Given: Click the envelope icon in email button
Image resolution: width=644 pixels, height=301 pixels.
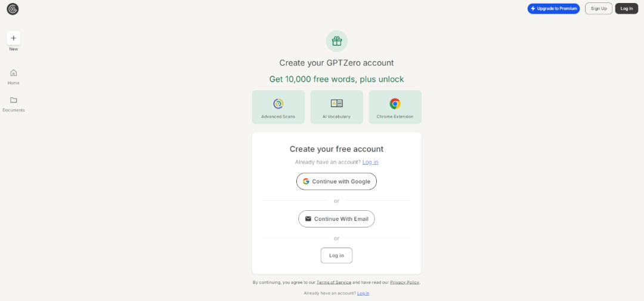Looking at the screenshot, I should coord(308,219).
